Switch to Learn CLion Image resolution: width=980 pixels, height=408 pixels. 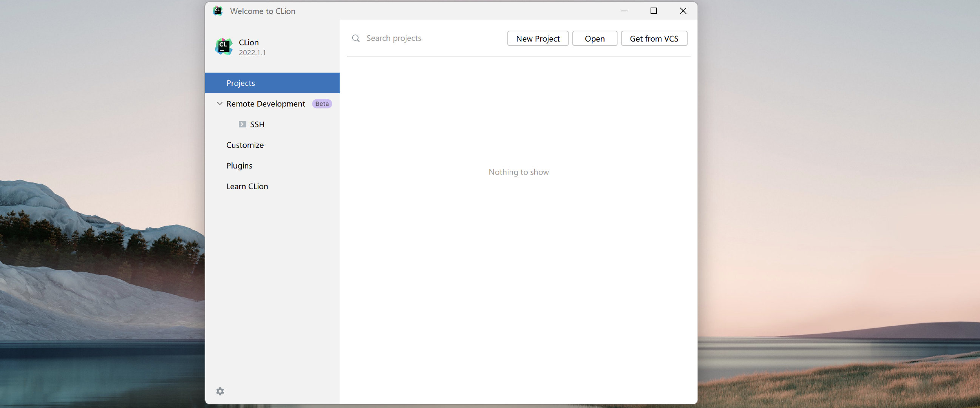point(247,186)
